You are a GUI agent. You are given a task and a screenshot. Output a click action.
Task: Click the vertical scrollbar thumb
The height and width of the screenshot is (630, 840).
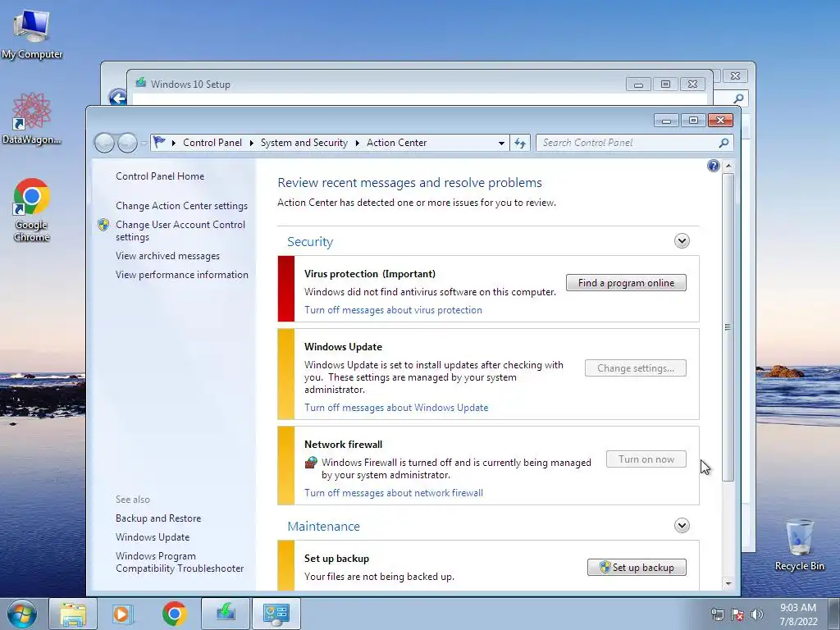coord(728,326)
